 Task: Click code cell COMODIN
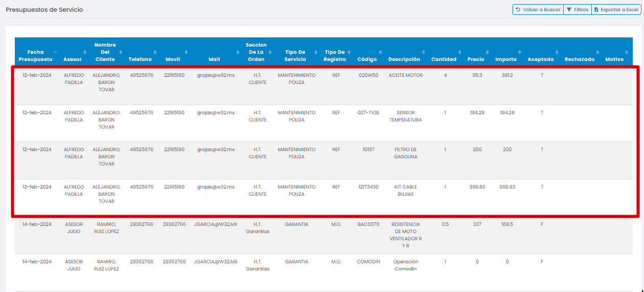pos(368,262)
